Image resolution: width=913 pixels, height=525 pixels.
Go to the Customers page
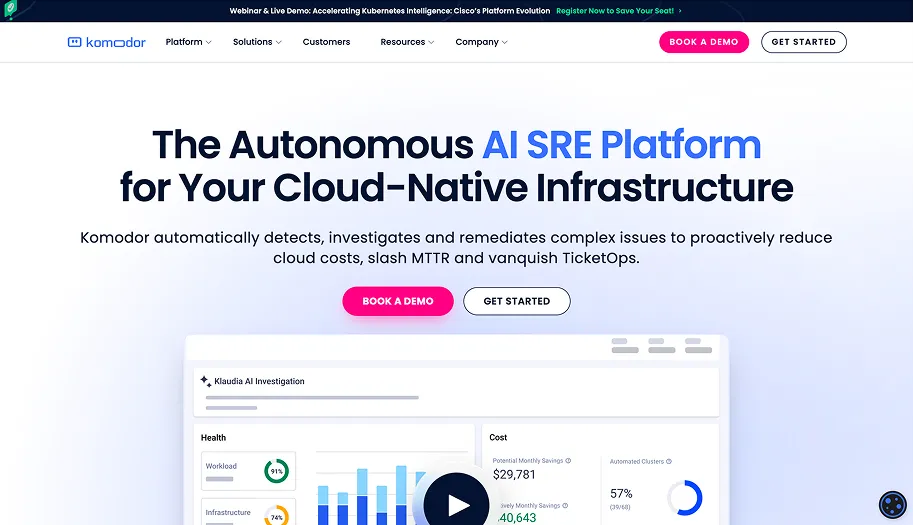(x=326, y=42)
